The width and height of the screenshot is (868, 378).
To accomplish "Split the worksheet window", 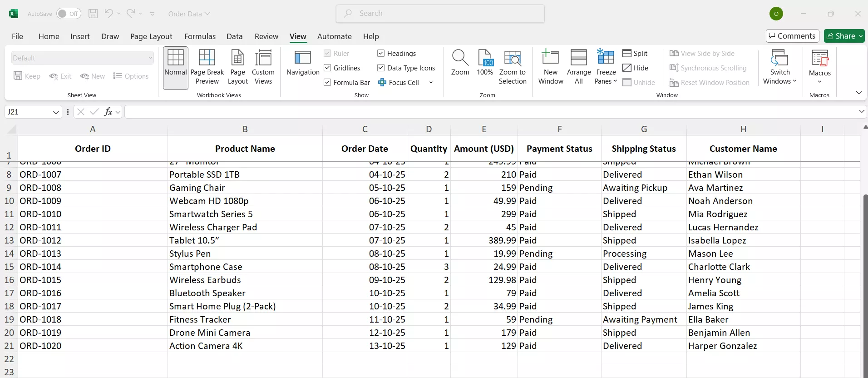I will [635, 54].
